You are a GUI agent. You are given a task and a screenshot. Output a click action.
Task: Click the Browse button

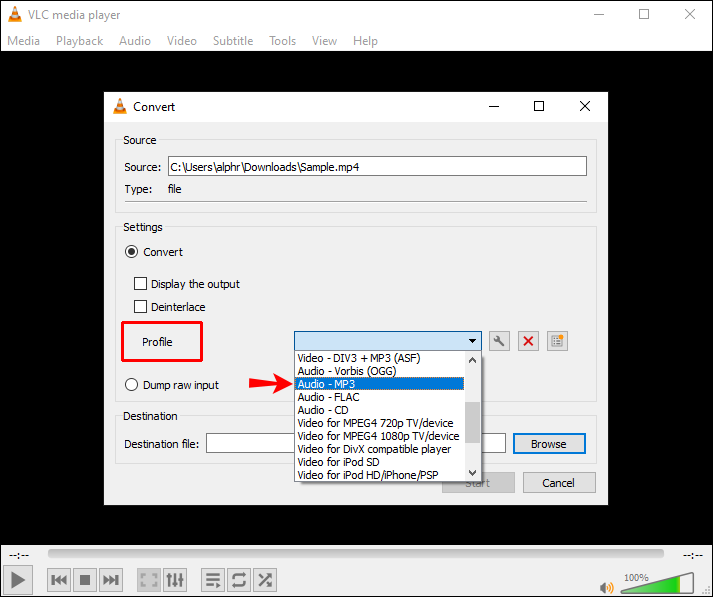(549, 443)
